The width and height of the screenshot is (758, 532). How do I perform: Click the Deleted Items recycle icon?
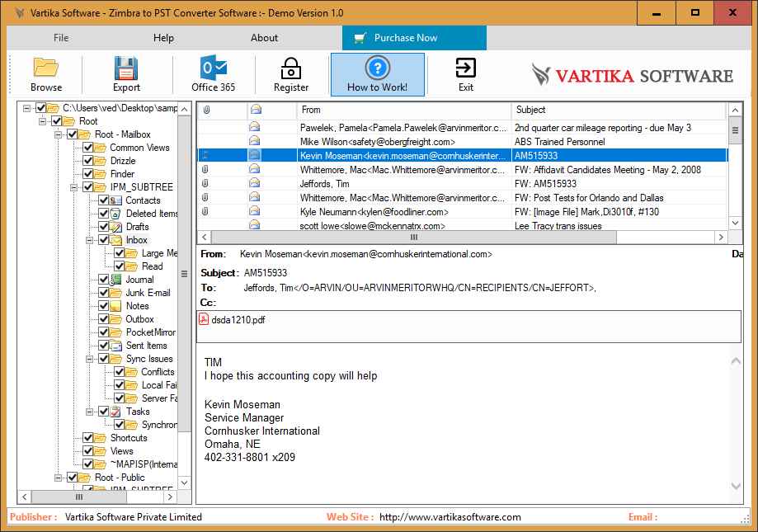point(116,213)
